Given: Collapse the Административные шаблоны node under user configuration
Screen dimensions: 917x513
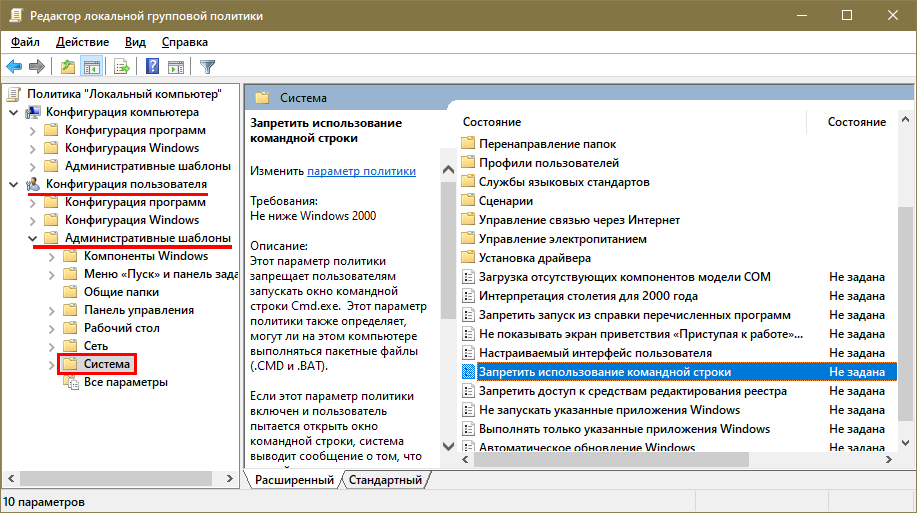Looking at the screenshot, I should pyautogui.click(x=32, y=239).
